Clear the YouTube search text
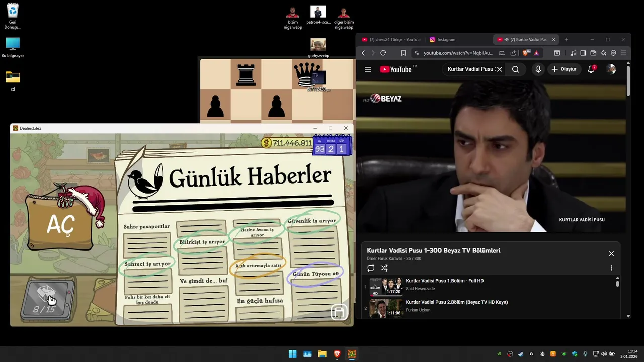The height and width of the screenshot is (362, 644). coord(499,69)
